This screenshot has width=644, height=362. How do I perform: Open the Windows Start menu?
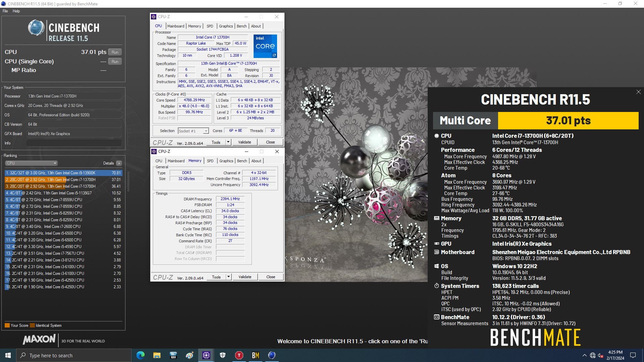[x=8, y=355]
